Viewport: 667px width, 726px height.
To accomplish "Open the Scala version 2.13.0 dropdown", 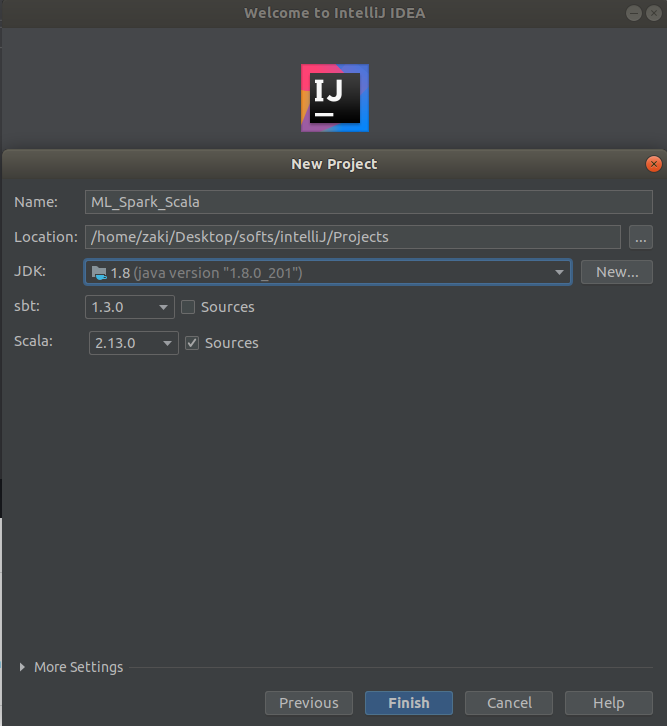I will (x=133, y=343).
